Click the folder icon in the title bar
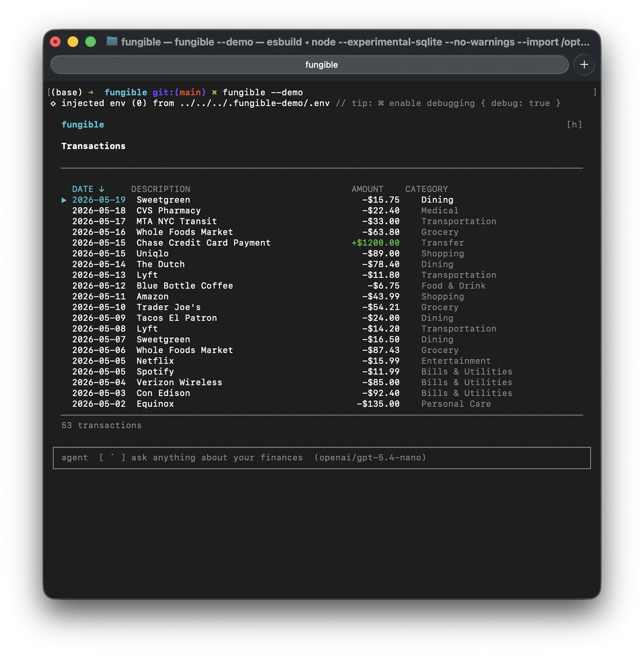The image size is (644, 656). tap(112, 41)
